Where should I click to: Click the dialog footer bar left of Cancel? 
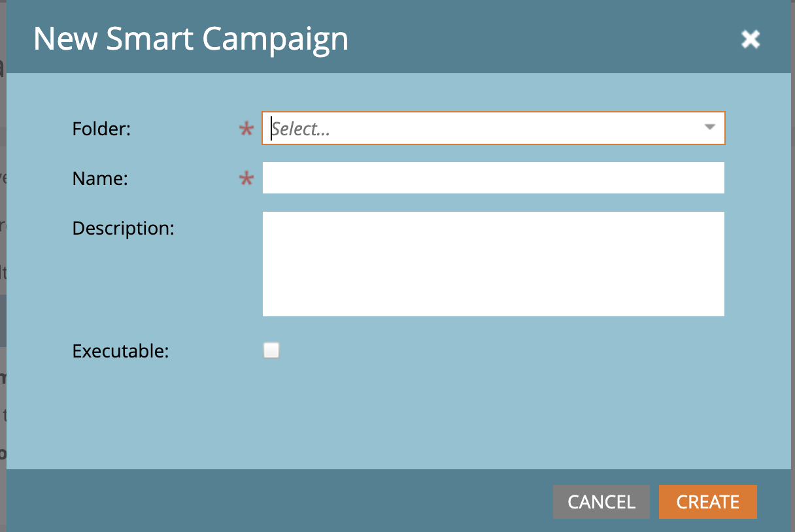280,501
